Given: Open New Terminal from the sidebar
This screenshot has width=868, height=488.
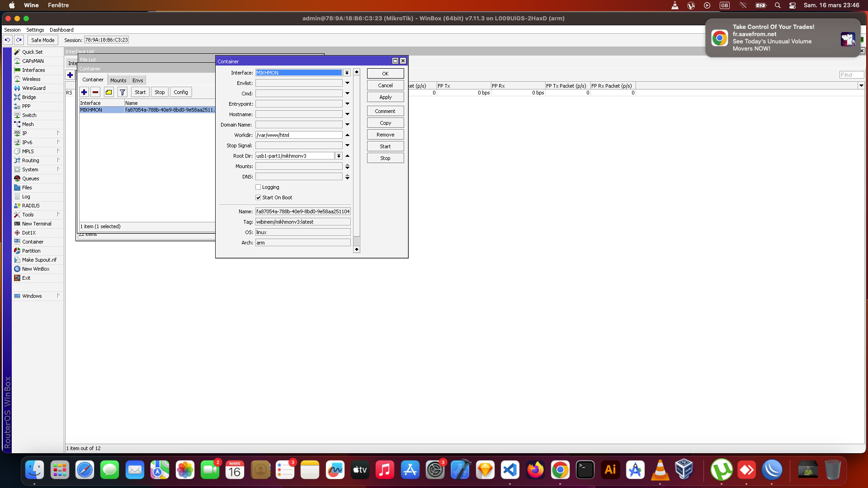Looking at the screenshot, I should pos(37,224).
